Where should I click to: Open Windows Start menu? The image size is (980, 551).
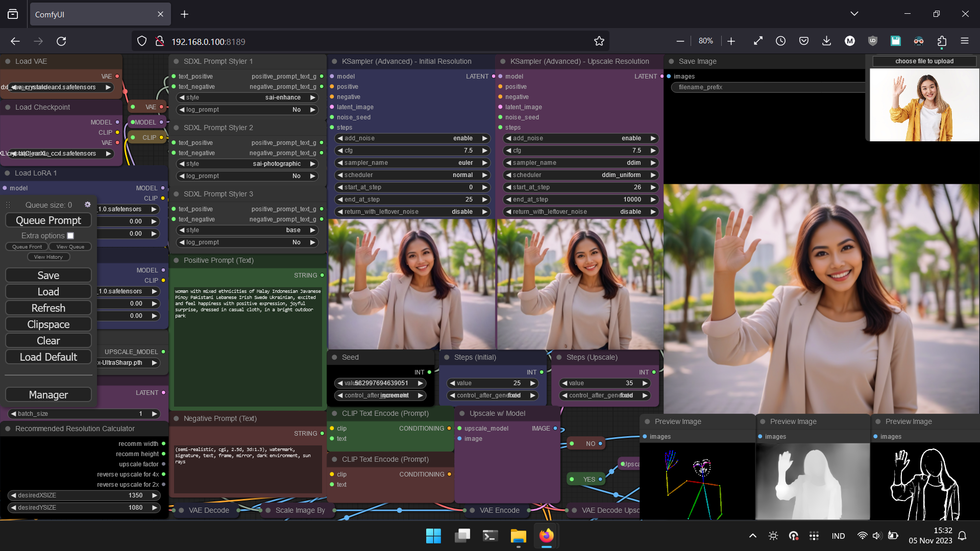click(433, 536)
